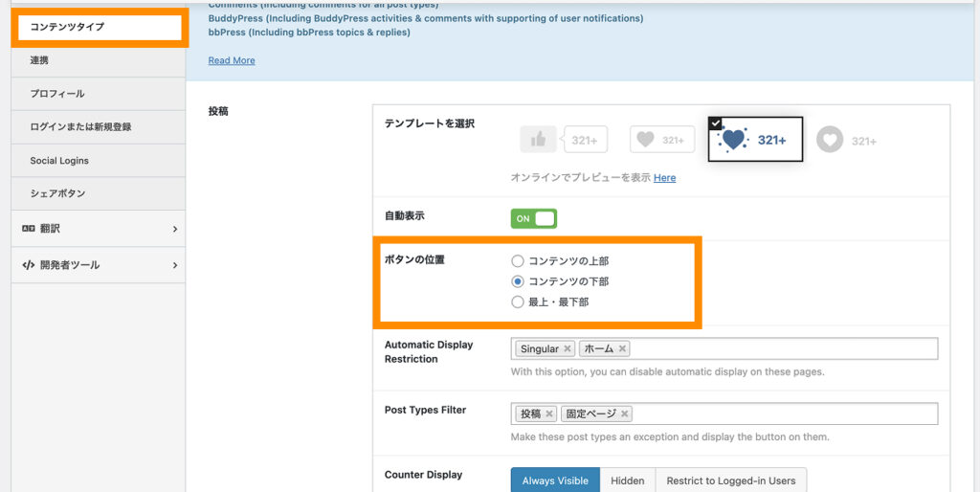Select コンテンツの上部 radio button
The image size is (980, 492).
(518, 260)
